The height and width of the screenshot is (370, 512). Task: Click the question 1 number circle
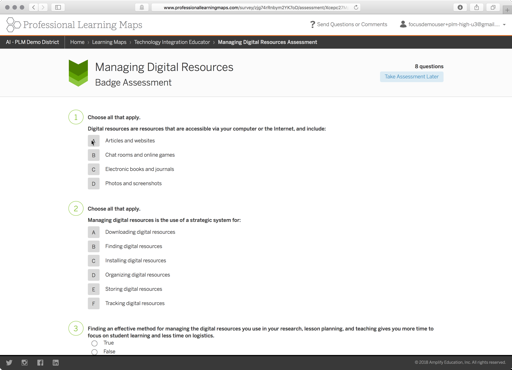pyautogui.click(x=76, y=117)
